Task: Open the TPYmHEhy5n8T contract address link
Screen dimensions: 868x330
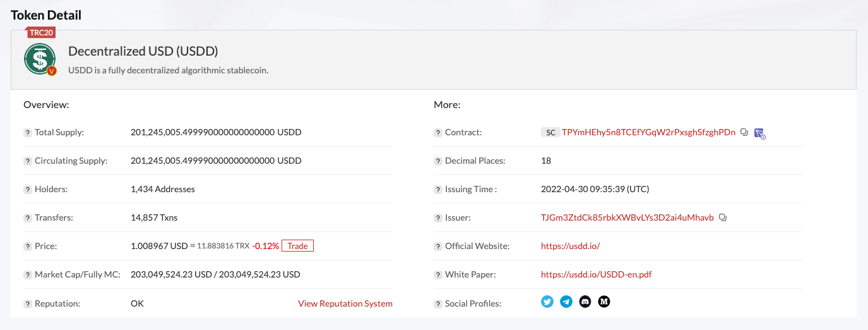Action: [x=648, y=133]
